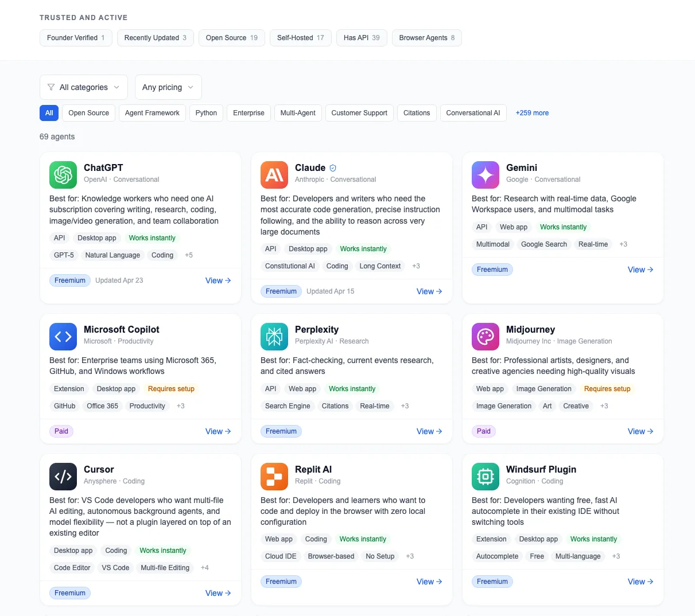
Task: Click the verified badge next to Claude
Action: click(x=333, y=168)
